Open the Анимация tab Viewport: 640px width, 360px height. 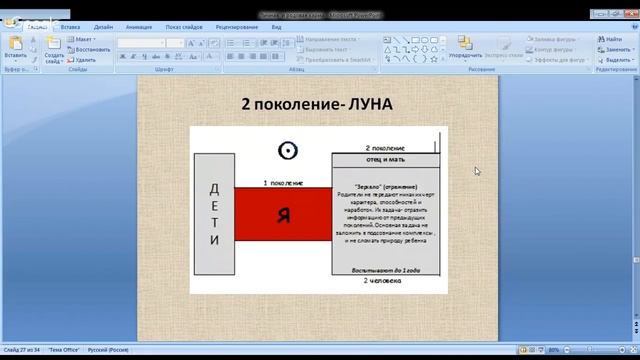click(x=139, y=27)
